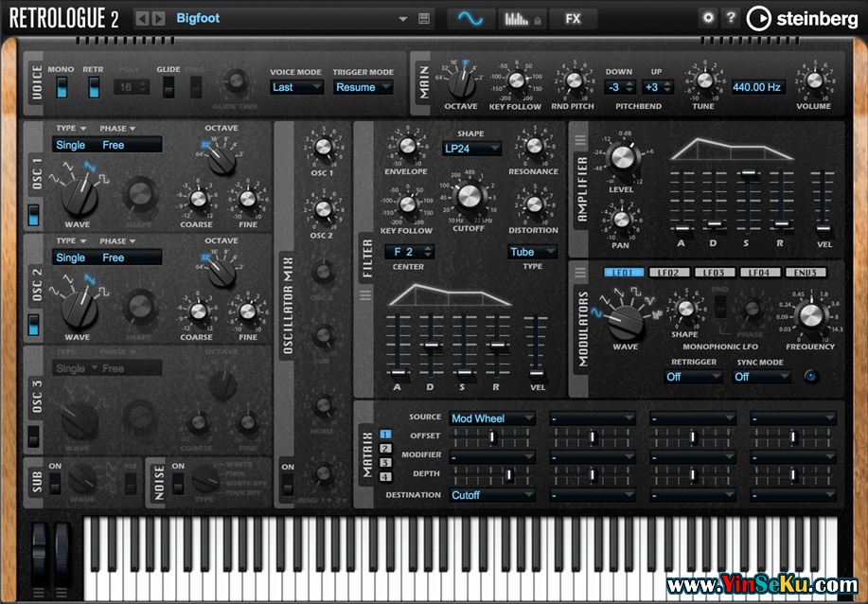Switch to the LFO2 modulator tab
Viewport: 868px width, 604px height.
[x=668, y=274]
